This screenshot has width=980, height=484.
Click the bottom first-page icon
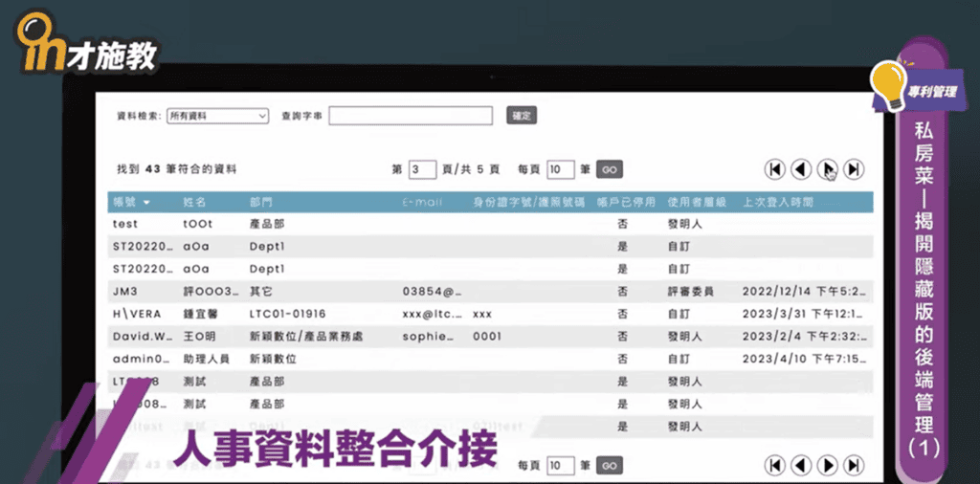coord(775,465)
